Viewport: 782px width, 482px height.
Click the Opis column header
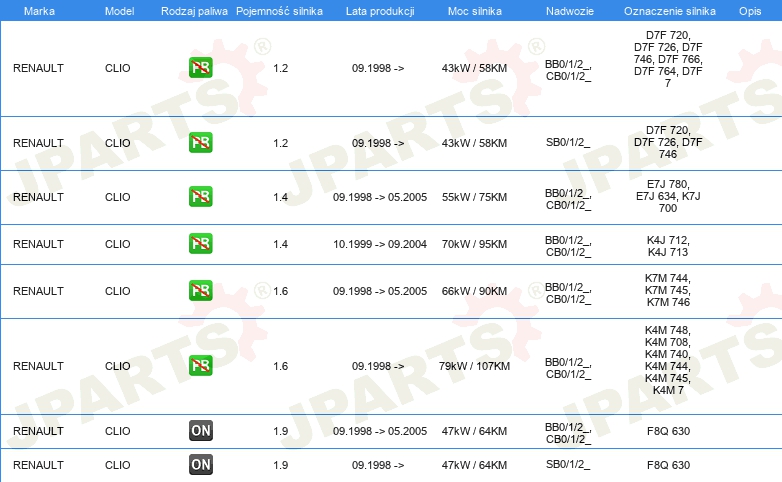750,11
